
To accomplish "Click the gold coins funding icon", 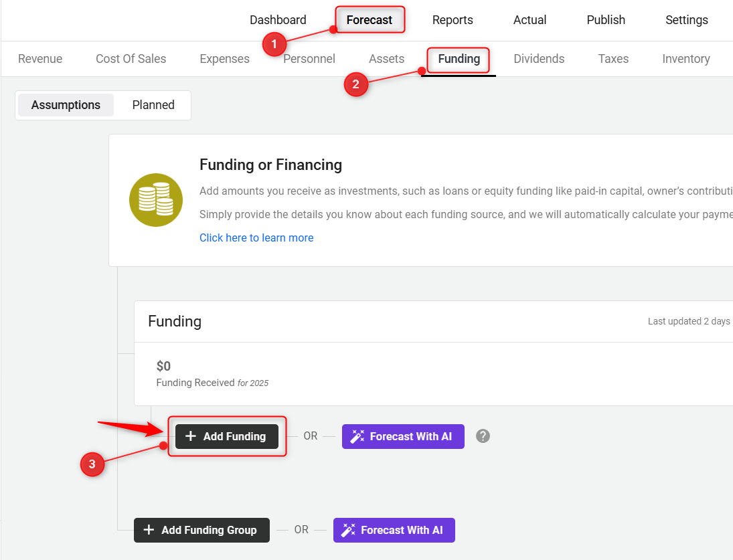I will tap(156, 200).
